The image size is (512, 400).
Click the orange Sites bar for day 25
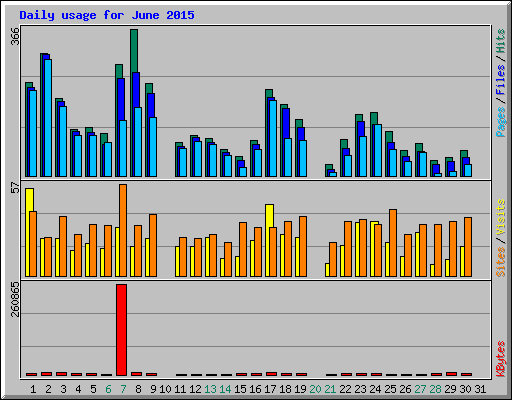393,243
